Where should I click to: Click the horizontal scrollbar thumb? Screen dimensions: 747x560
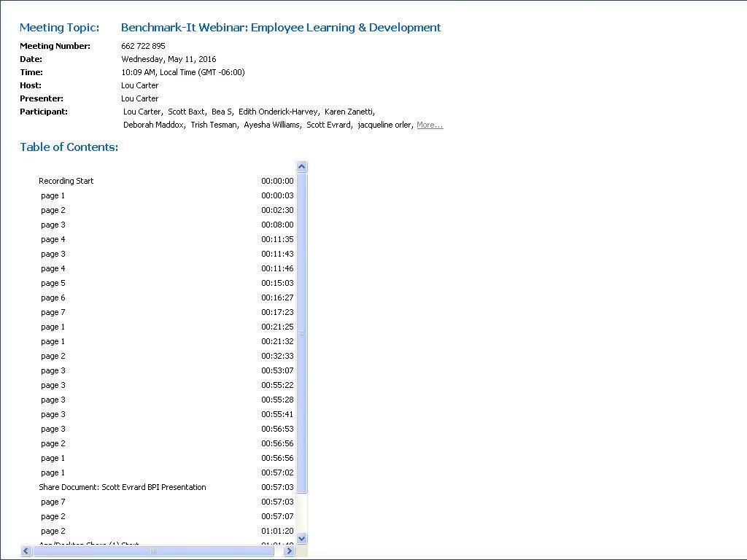pyautogui.click(x=153, y=551)
